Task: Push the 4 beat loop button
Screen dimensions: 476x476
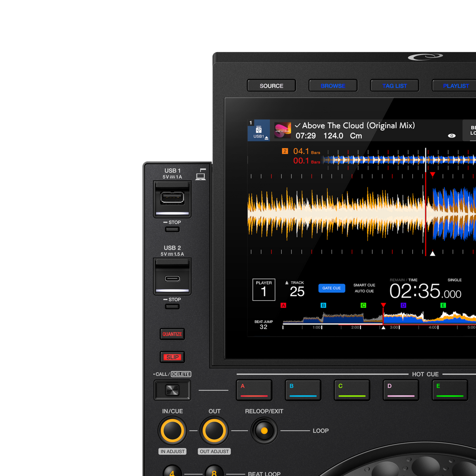Action: [172, 470]
